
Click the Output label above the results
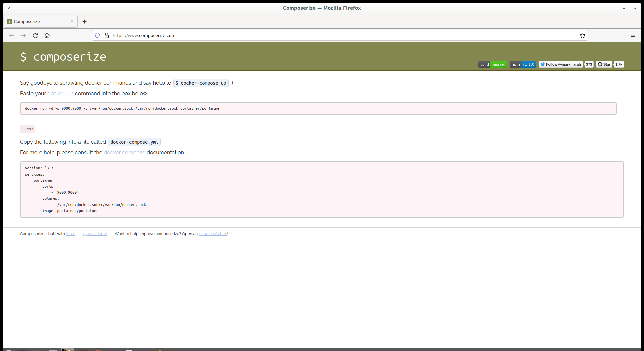(x=27, y=129)
